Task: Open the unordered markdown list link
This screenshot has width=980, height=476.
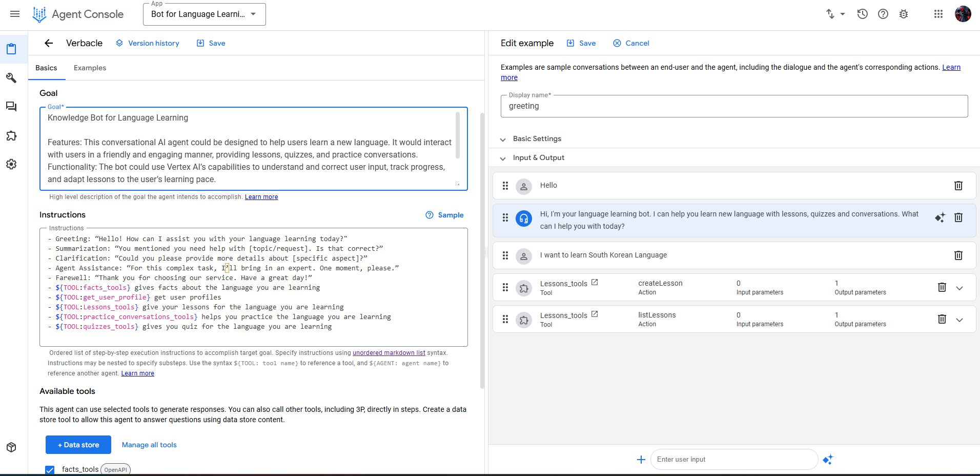Action: [x=389, y=353]
